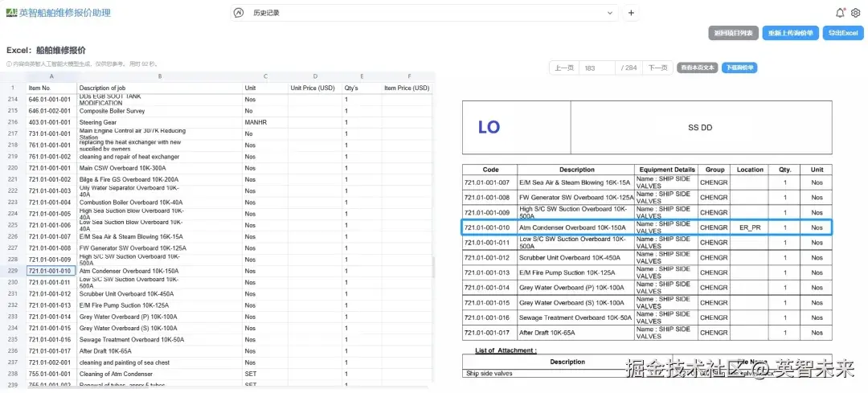Click the 导出Excel button

(x=842, y=33)
